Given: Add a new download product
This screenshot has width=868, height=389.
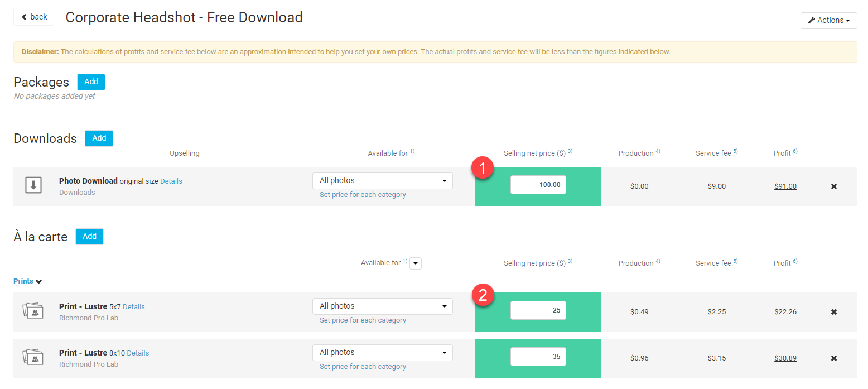Looking at the screenshot, I should tap(99, 138).
